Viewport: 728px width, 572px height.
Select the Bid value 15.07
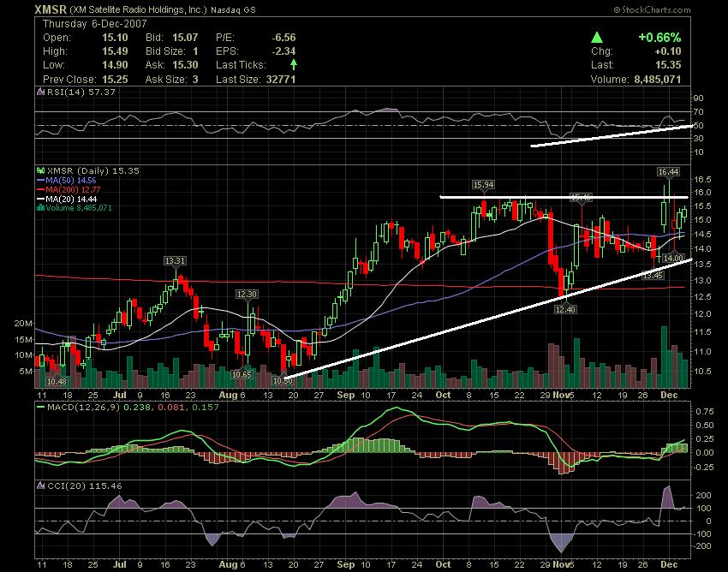185,38
